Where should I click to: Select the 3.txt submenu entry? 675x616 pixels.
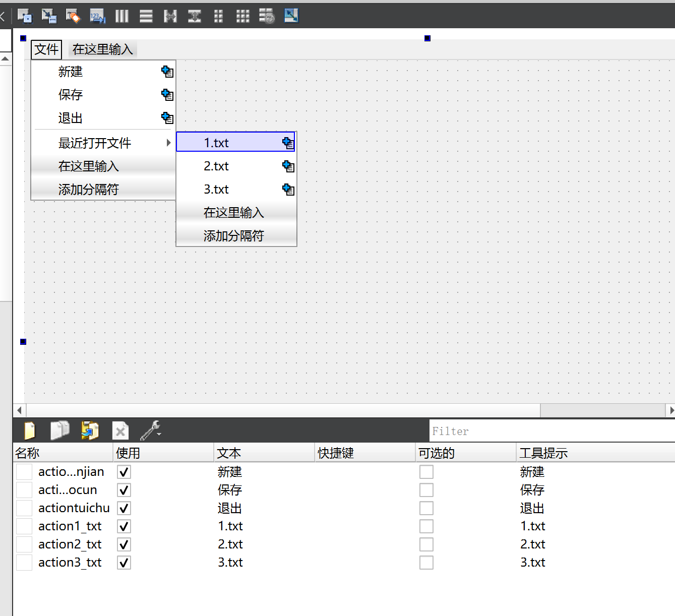coord(236,189)
